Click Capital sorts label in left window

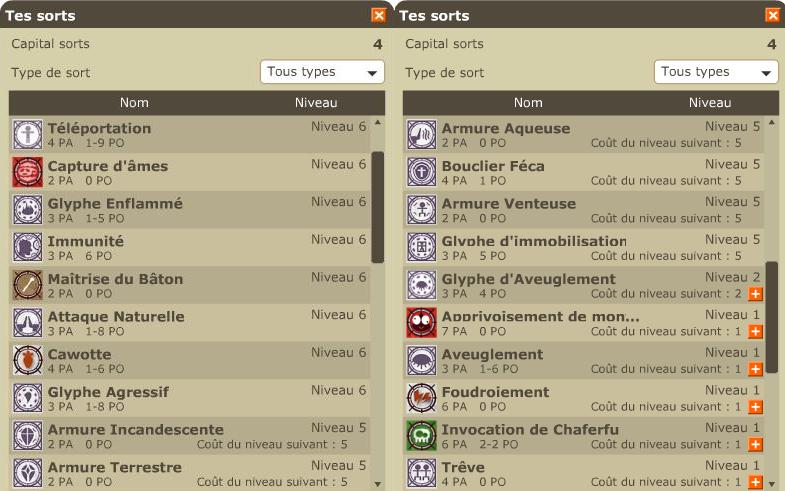click(51, 44)
